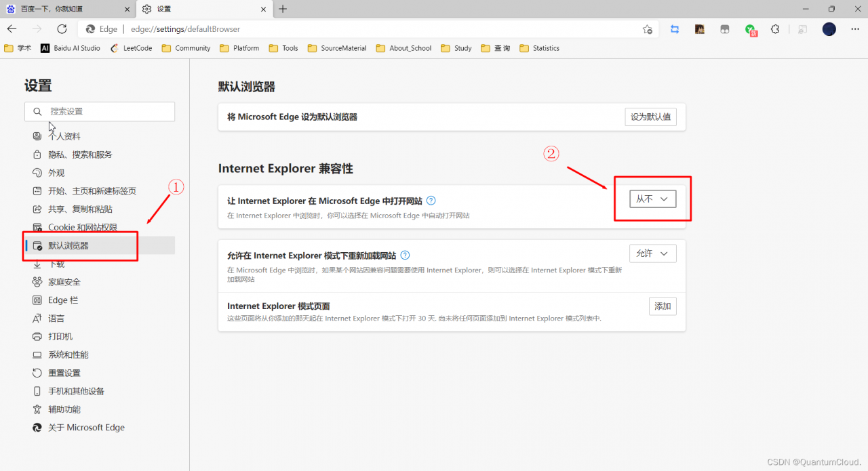
Task: Click help icon beside 让 Internet Explorer 打开网站
Action: [x=431, y=201]
